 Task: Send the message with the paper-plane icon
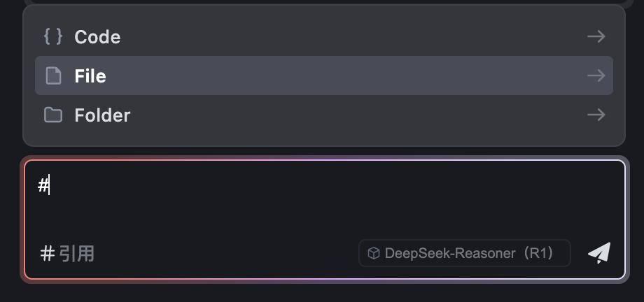[598, 253]
